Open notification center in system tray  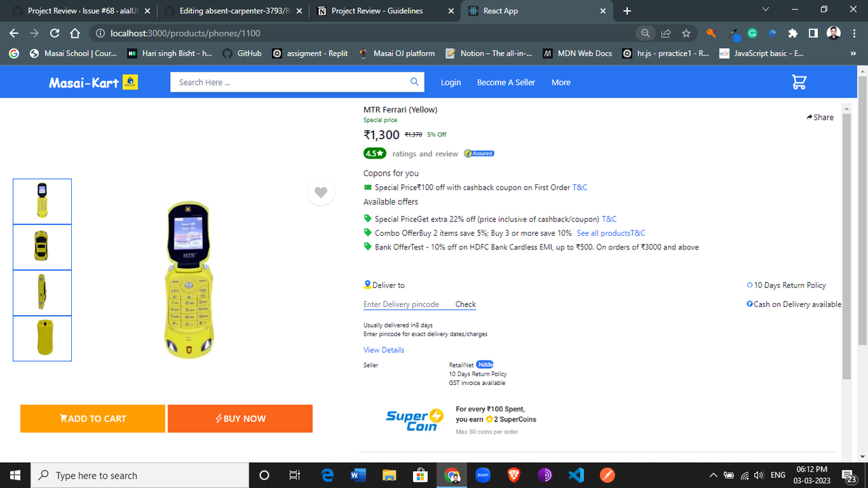848,475
